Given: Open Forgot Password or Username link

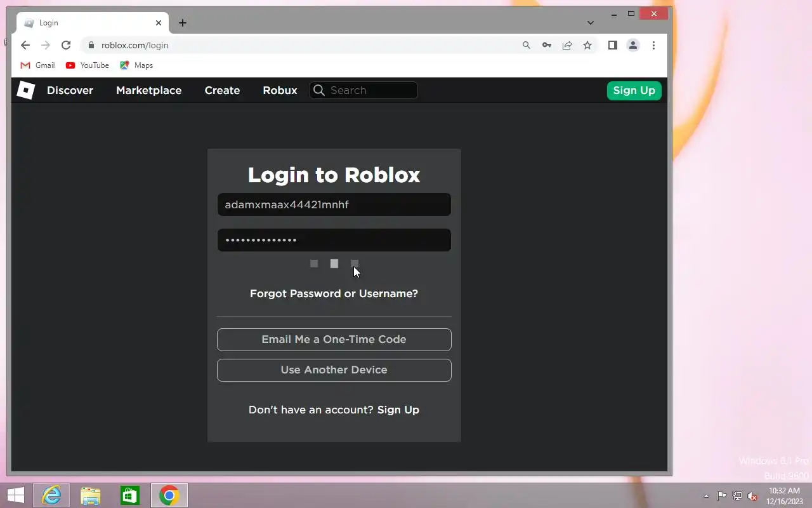Looking at the screenshot, I should pyautogui.click(x=334, y=293).
